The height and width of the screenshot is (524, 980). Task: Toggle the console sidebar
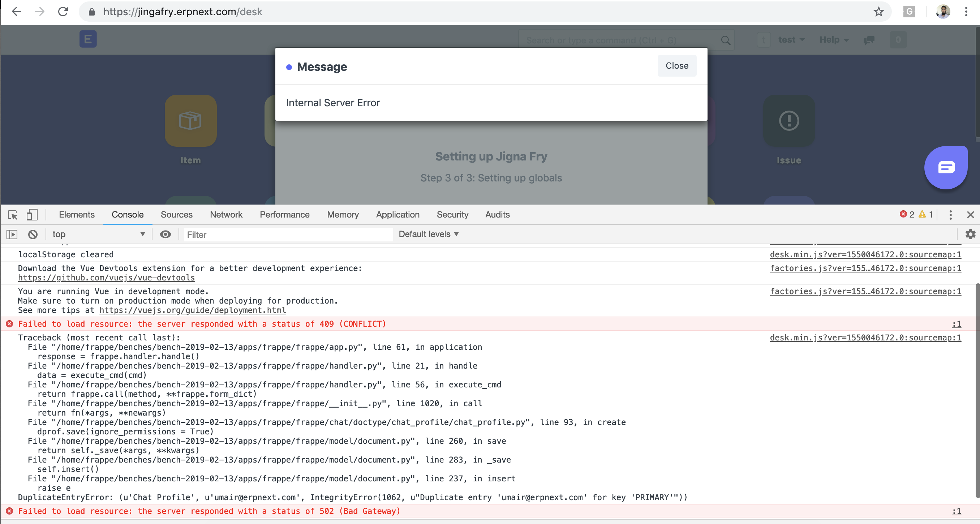[12, 235]
